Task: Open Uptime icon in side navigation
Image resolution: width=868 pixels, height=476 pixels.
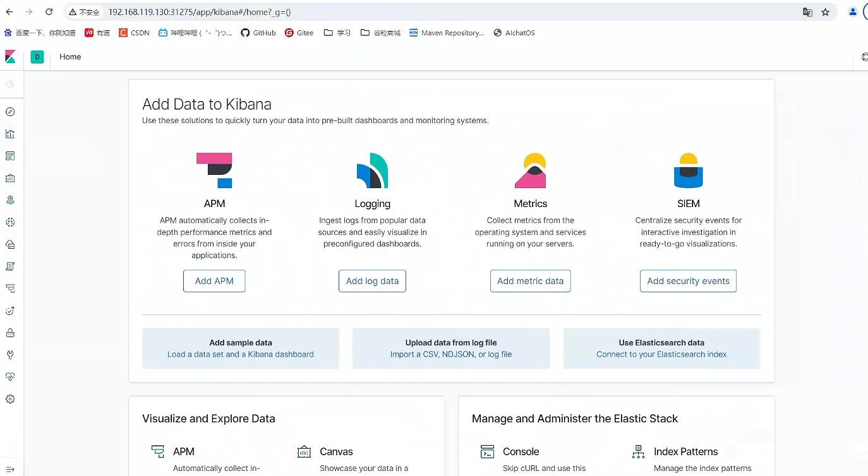Action: click(10, 311)
